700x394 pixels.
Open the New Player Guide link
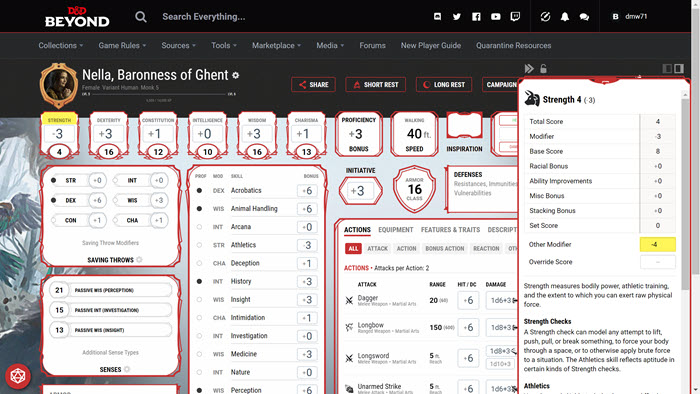click(x=431, y=46)
